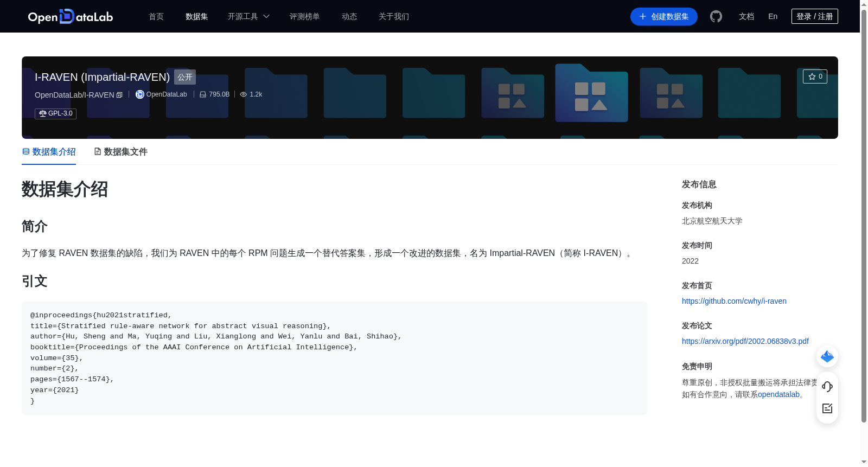Screen dimensions: 868x467
Task: Open 关于我们 navigation item
Action: click(x=394, y=16)
